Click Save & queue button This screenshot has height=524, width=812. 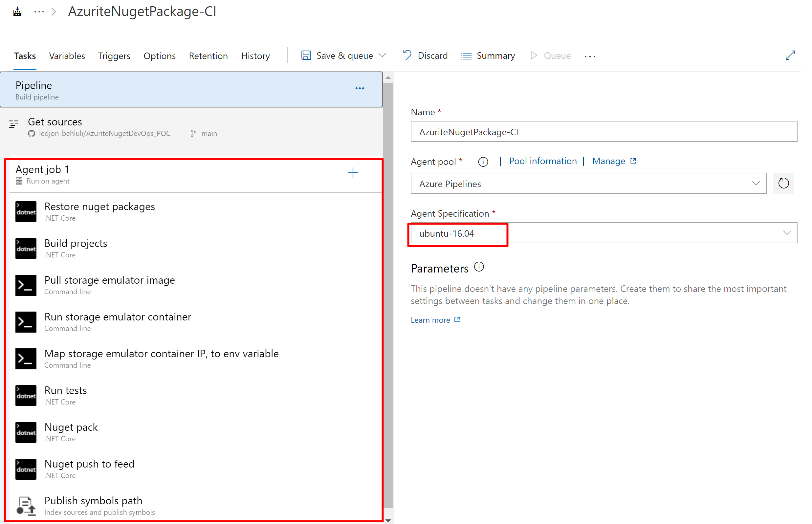click(337, 55)
